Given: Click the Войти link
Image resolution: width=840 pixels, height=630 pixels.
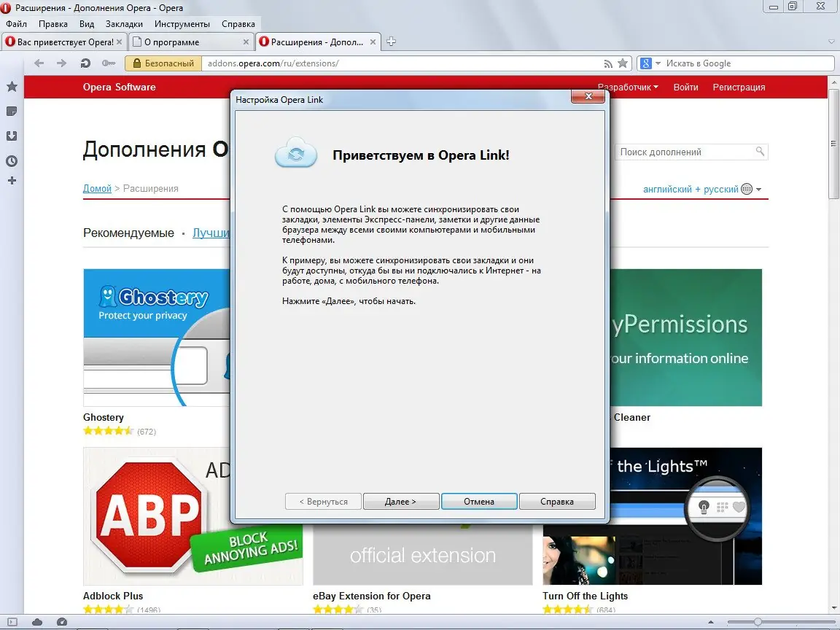Looking at the screenshot, I should 685,87.
